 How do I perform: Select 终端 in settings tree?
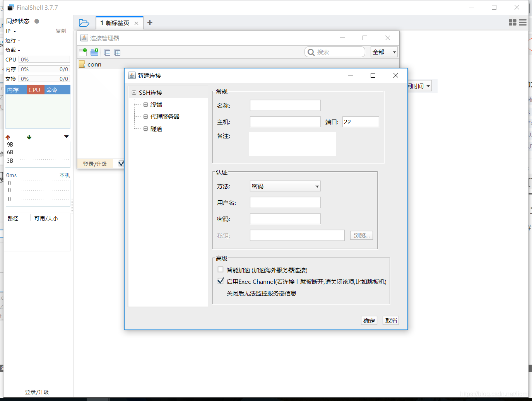156,105
